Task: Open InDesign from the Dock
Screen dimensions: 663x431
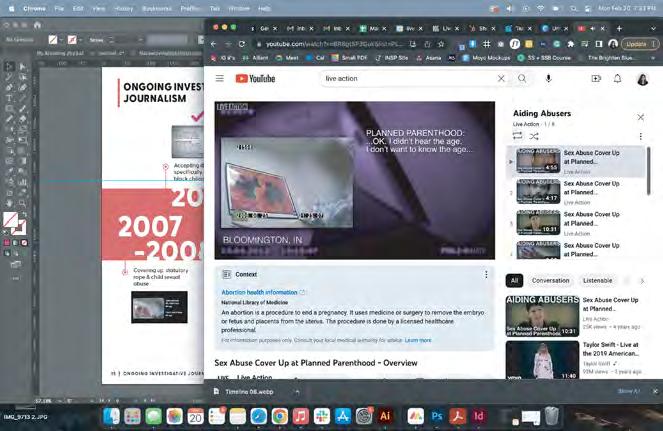Action: coord(479,416)
